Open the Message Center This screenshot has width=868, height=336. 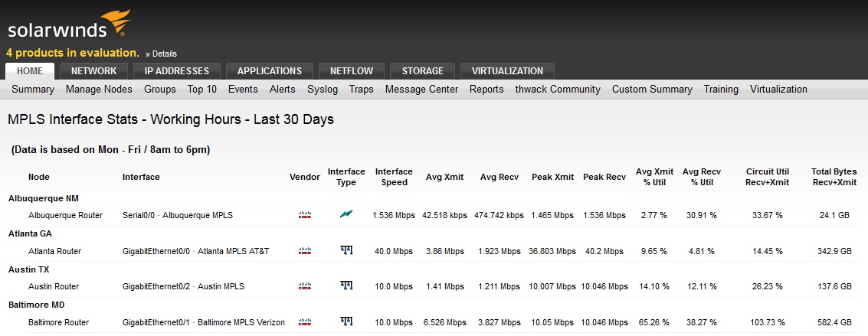click(x=422, y=89)
